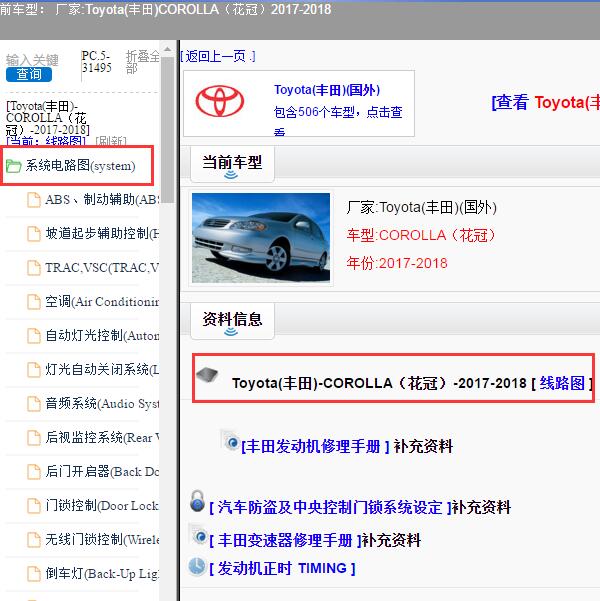This screenshot has width=600, height=601.
Task: Click the left panel vertical scrollbar thumb
Action: 168,130
